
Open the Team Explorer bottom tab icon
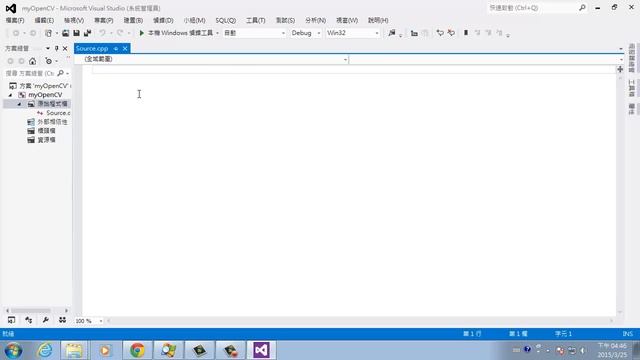62,320
